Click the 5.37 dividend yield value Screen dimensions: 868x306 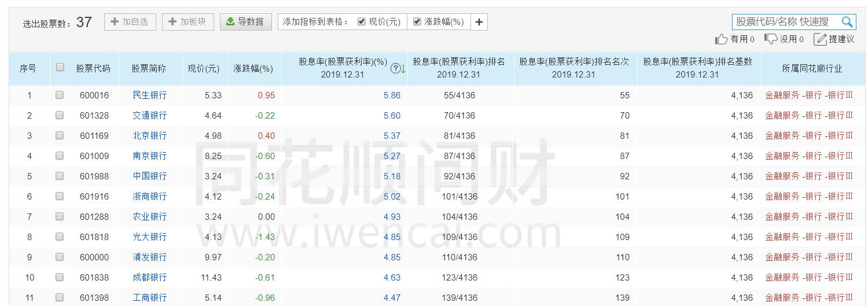(x=392, y=136)
